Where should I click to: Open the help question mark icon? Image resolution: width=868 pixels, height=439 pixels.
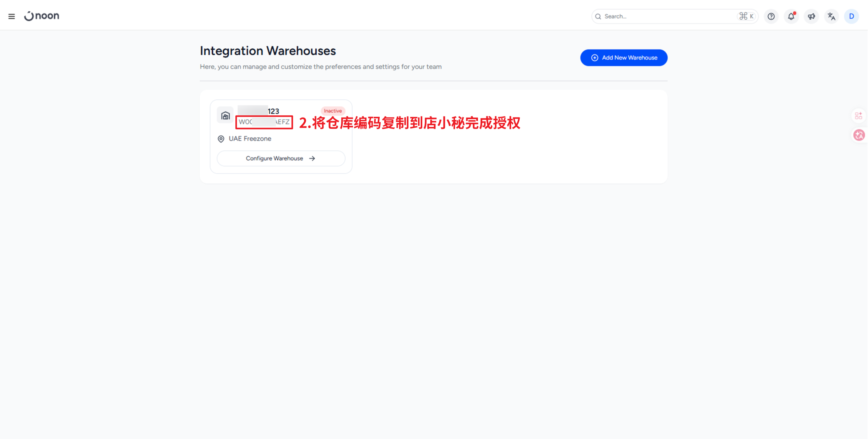pos(771,16)
